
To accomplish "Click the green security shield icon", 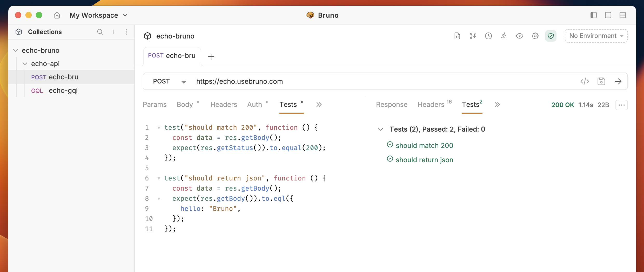I will point(551,36).
